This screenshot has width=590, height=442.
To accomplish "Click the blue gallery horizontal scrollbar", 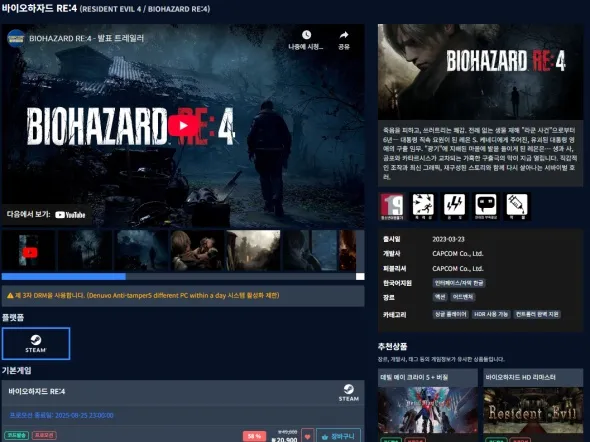I will click(x=64, y=277).
